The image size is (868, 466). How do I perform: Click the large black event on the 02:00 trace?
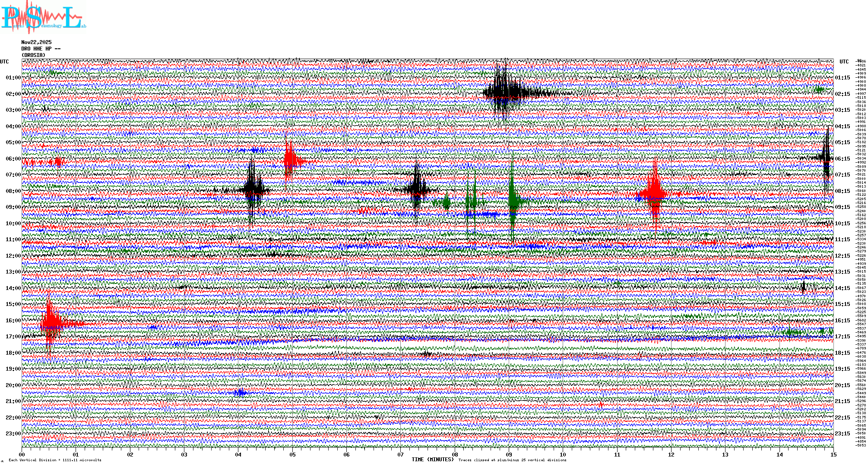[x=503, y=92]
